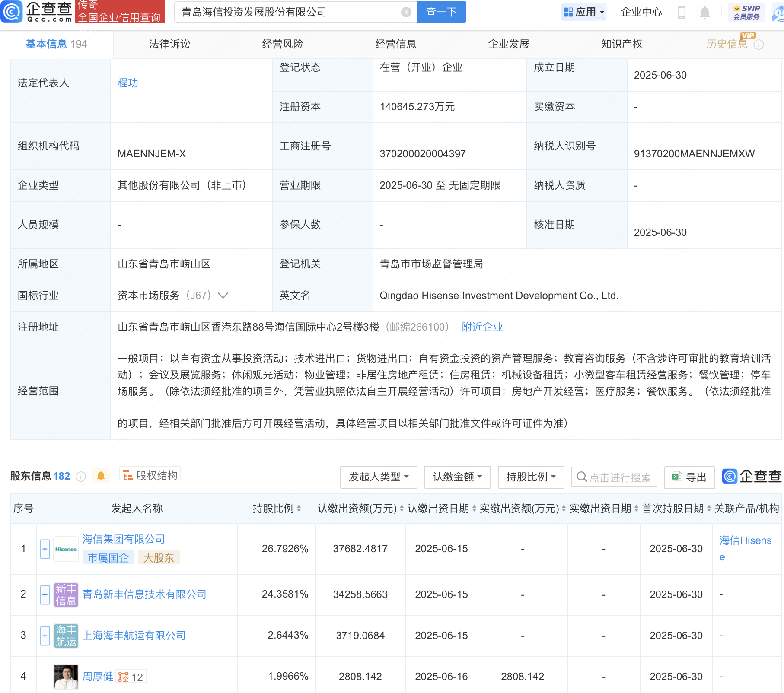This screenshot has height=693, width=784.
Task: Click 海丰航运 company logo
Action: coord(66,636)
